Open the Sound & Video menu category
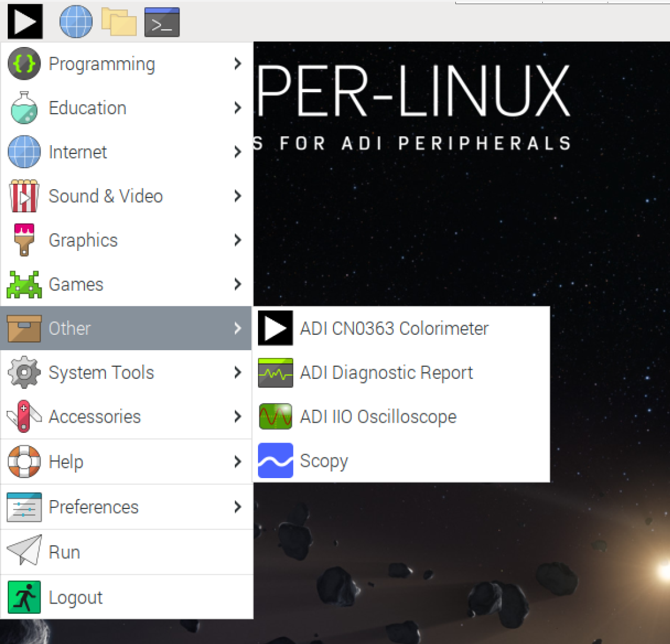The height and width of the screenshot is (644, 670). pos(127,196)
